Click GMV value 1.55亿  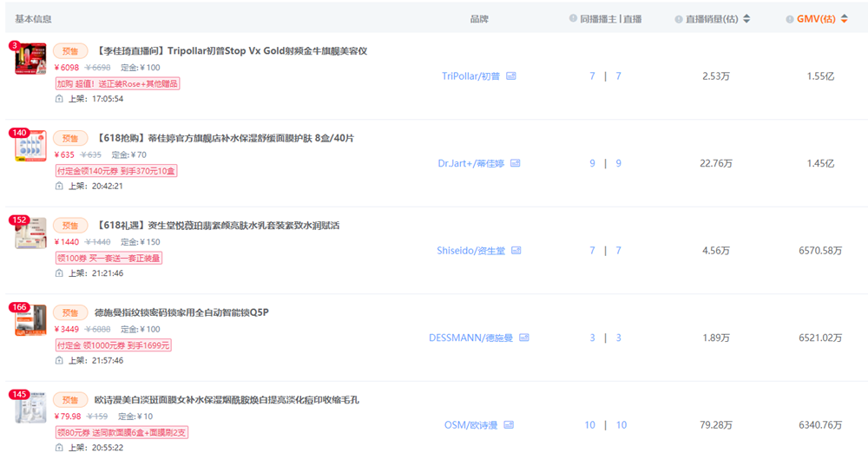[820, 76]
